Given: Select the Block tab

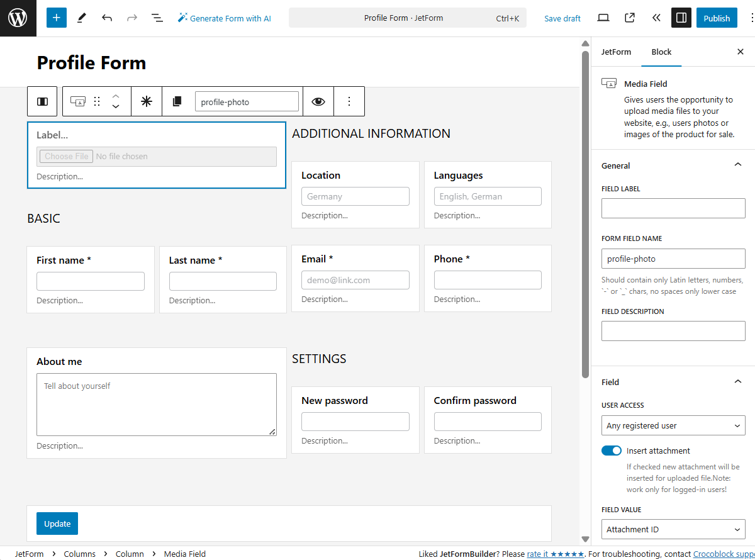Looking at the screenshot, I should 661,52.
